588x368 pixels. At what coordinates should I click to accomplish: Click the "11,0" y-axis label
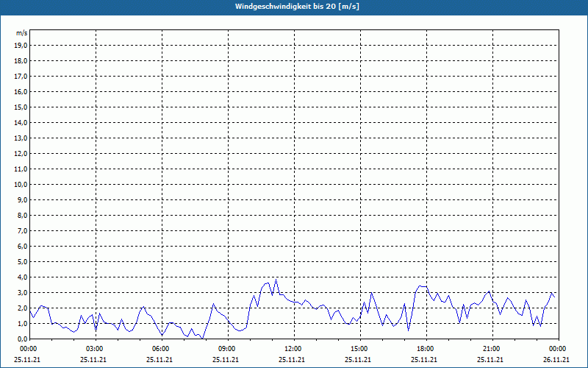21,169
